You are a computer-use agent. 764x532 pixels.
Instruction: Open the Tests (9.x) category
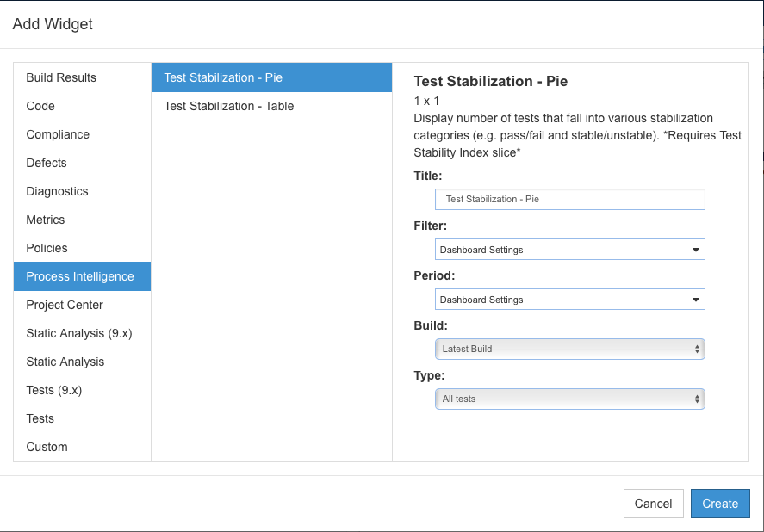(x=83, y=390)
